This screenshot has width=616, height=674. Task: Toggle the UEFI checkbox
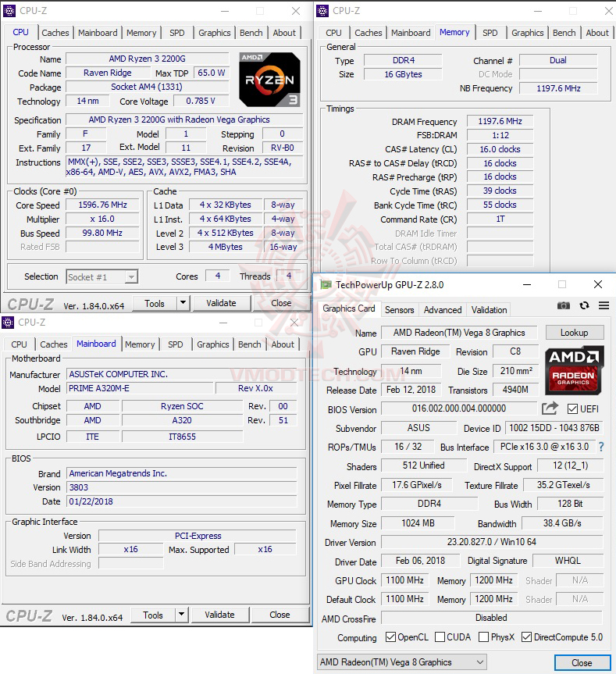click(x=572, y=408)
